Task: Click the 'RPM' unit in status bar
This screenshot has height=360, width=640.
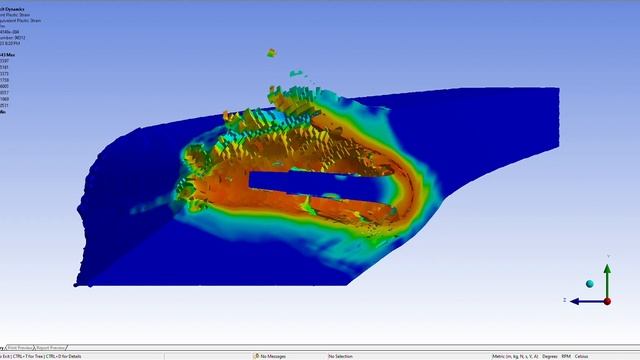Action: (566, 356)
